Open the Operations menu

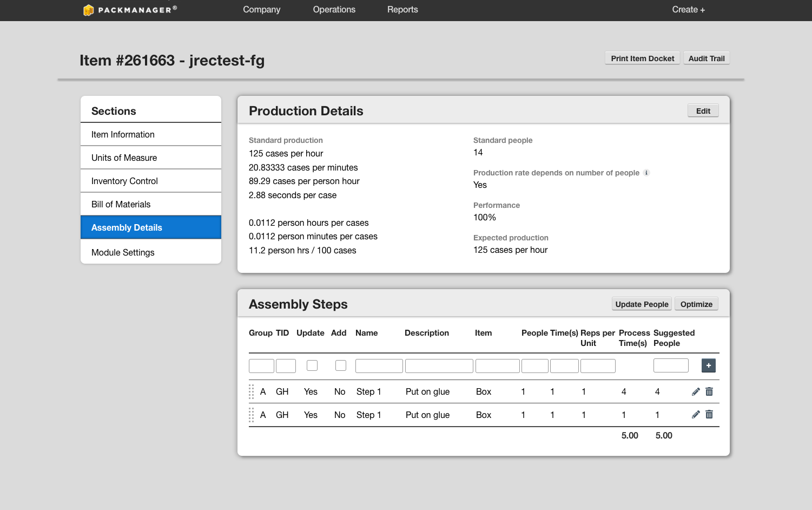tap(334, 10)
